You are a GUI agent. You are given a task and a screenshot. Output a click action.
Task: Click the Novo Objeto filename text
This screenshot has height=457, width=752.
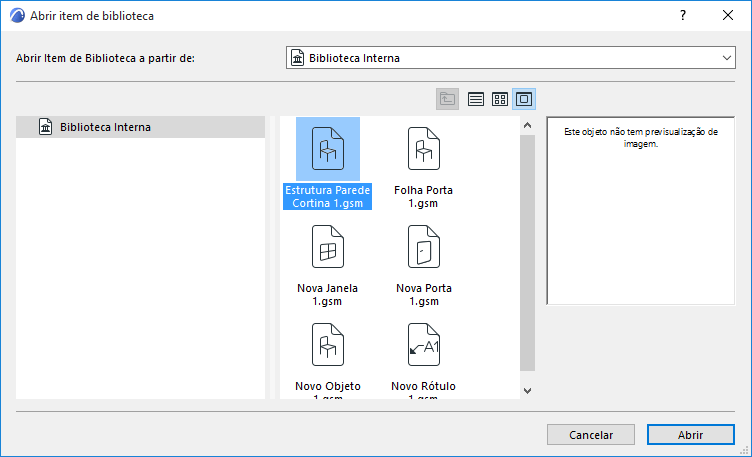pos(328,389)
